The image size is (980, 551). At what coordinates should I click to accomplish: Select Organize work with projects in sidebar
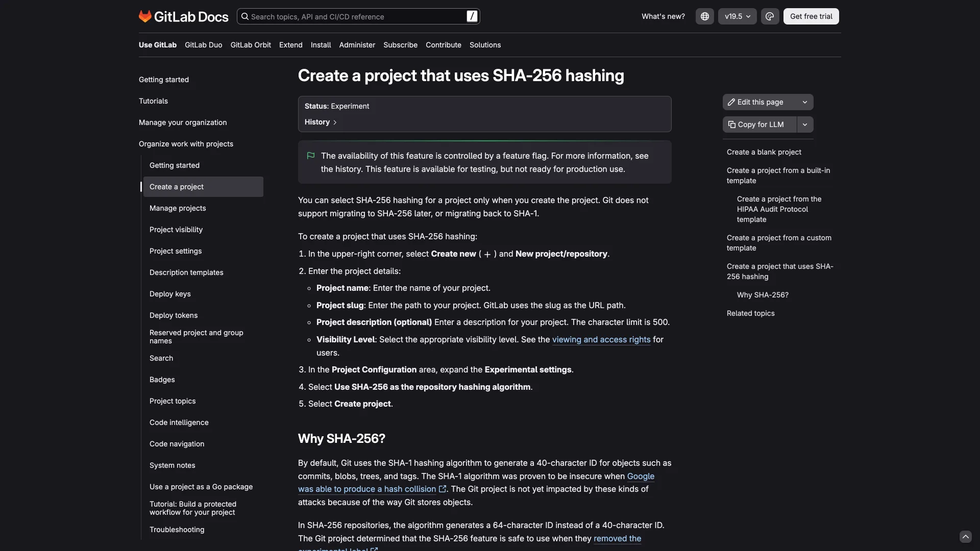click(186, 144)
